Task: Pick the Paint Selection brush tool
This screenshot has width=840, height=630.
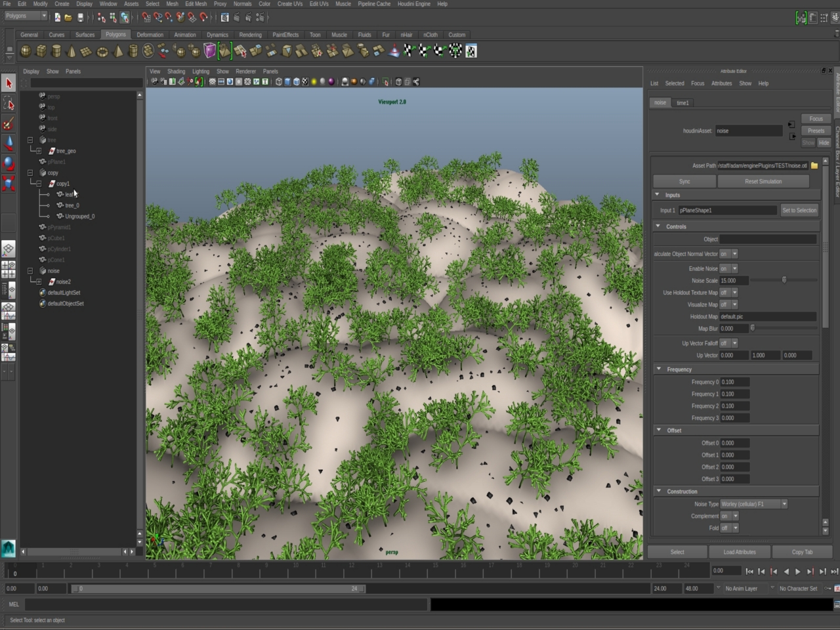Action: pyautogui.click(x=9, y=124)
